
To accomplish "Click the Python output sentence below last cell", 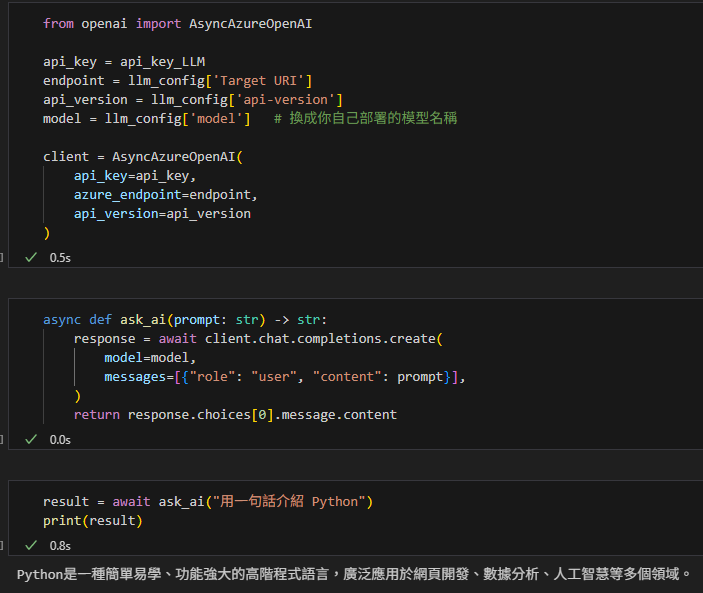I will 354,574.
